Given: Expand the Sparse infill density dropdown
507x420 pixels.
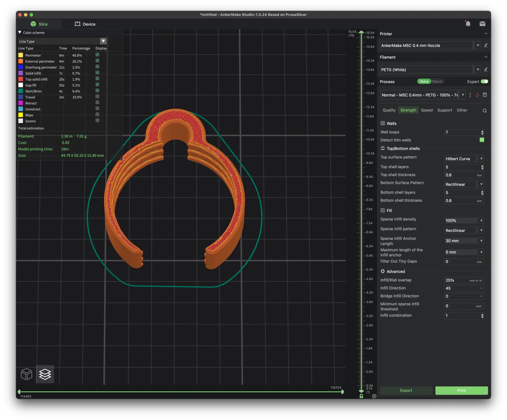Looking at the screenshot, I should tap(481, 221).
